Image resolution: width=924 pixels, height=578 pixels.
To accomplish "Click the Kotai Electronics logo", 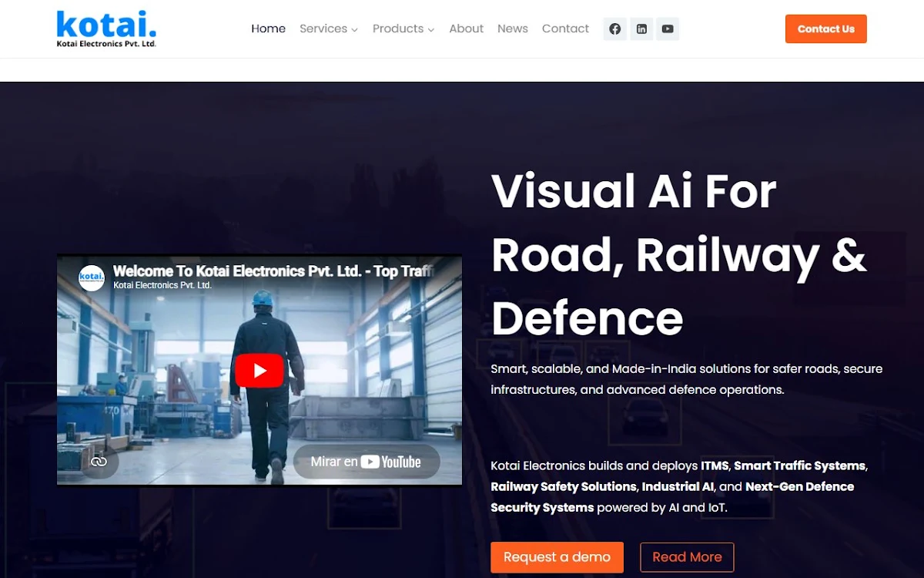I will [106, 29].
